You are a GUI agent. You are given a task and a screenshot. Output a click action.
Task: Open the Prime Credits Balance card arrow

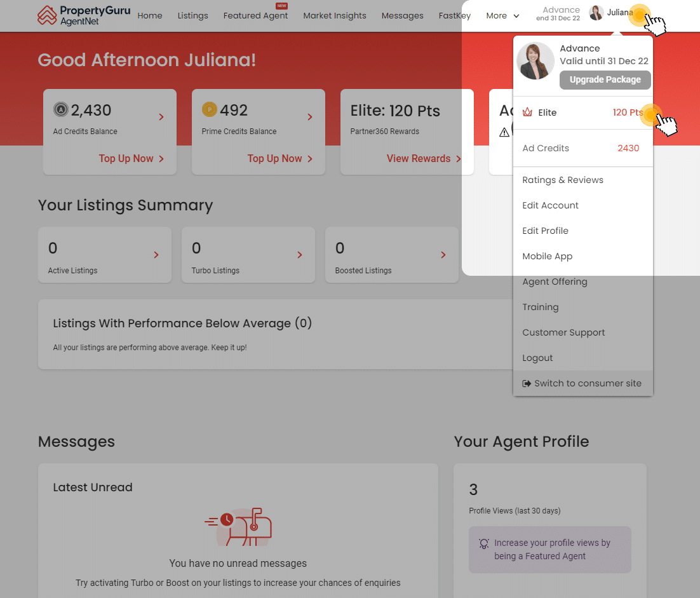click(310, 117)
